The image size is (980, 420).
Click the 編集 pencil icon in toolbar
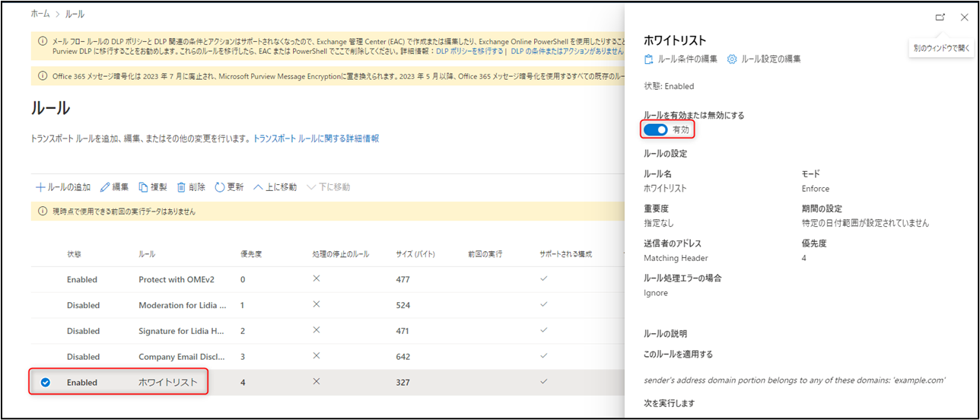coord(105,187)
